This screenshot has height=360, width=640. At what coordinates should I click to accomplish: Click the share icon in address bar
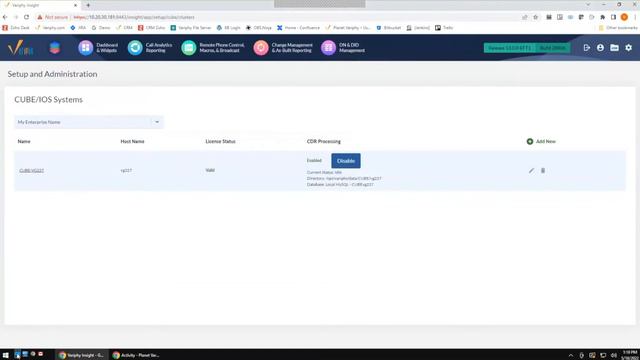pos(524,17)
